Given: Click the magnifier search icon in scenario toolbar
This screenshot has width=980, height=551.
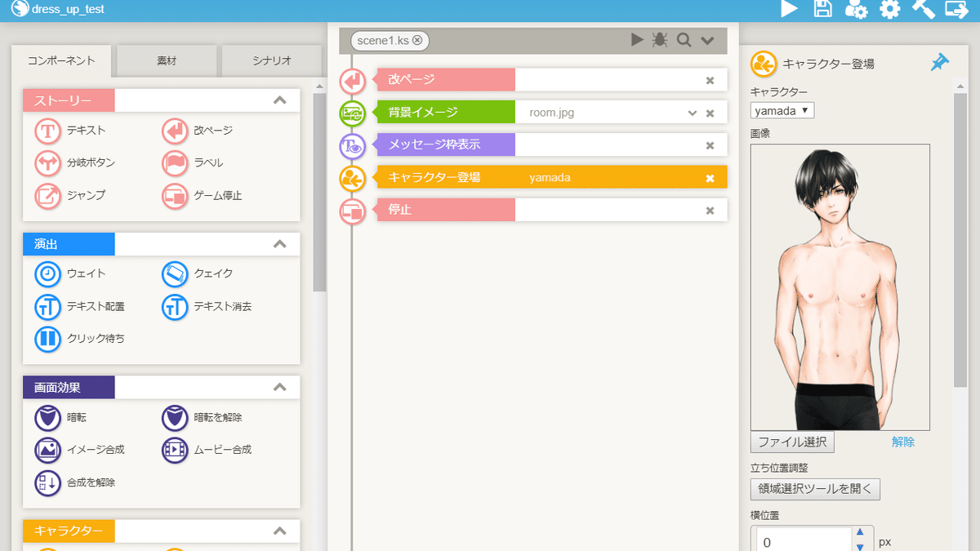Looking at the screenshot, I should 684,40.
